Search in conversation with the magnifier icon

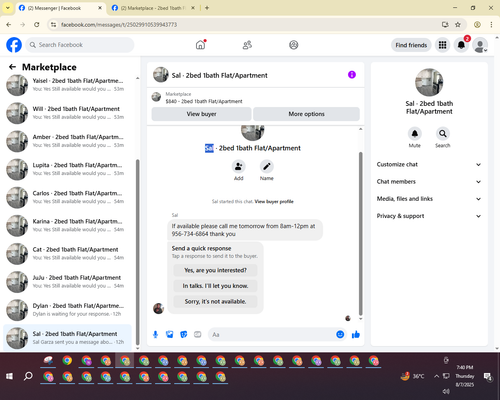coord(443,134)
